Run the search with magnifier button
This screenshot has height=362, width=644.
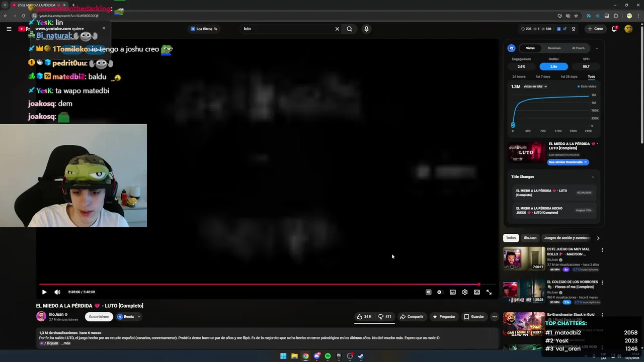pos(349,29)
